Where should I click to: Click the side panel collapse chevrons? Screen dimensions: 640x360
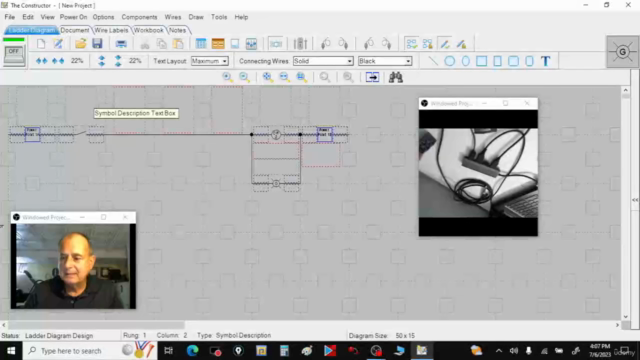click(635, 200)
